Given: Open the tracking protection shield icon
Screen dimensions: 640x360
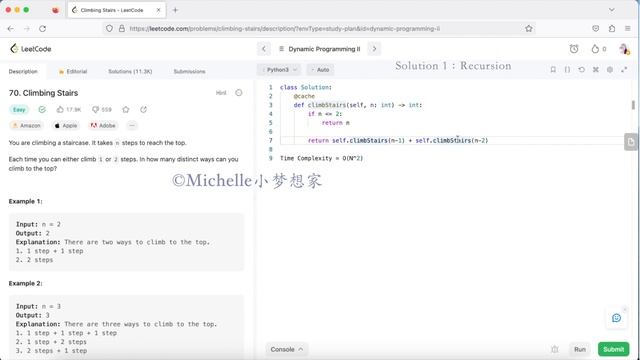Looking at the screenshot, I should tap(109, 29).
